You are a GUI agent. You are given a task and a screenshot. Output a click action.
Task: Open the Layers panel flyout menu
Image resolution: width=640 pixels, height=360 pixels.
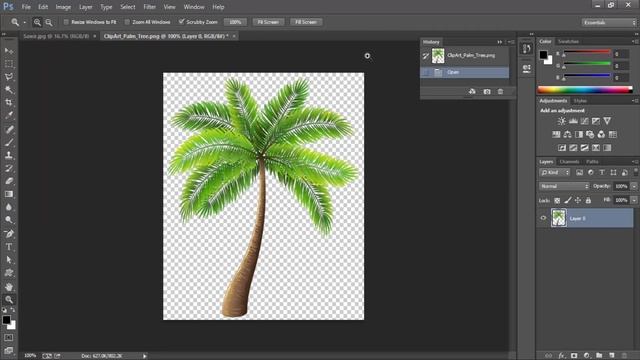(x=634, y=162)
